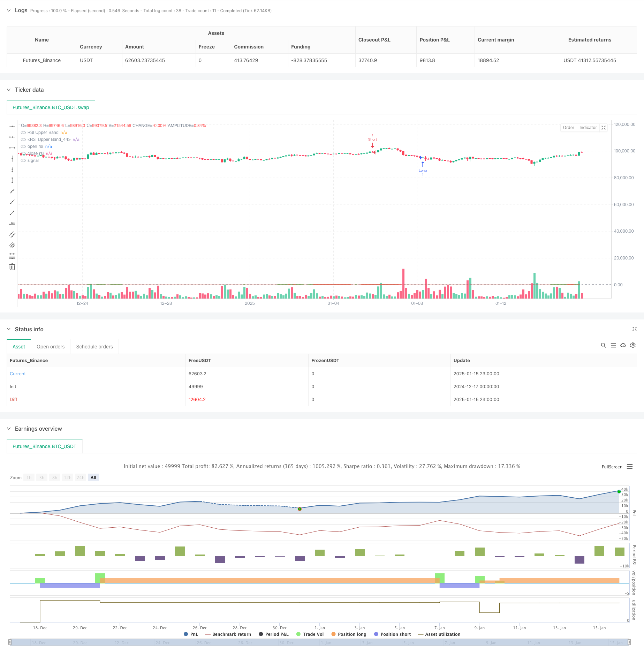Click the Estimated returns value USDT 41312.55735445
Viewport: 644px width, 656px height.
590,60
